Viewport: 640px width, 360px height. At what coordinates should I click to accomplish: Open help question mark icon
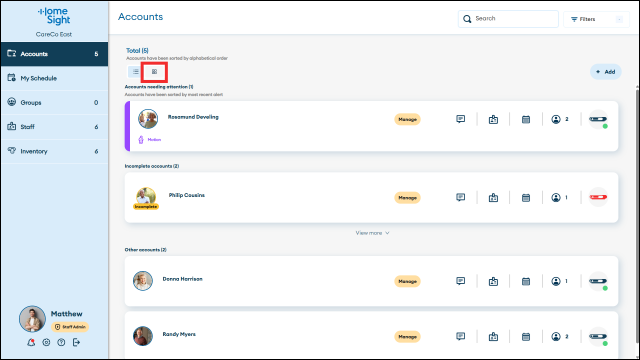point(61,342)
